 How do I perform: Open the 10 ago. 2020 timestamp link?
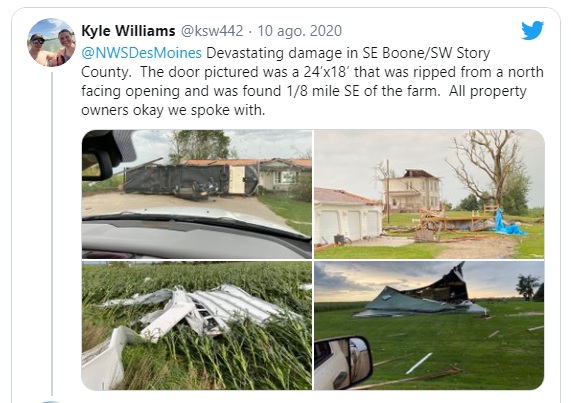[x=299, y=31]
